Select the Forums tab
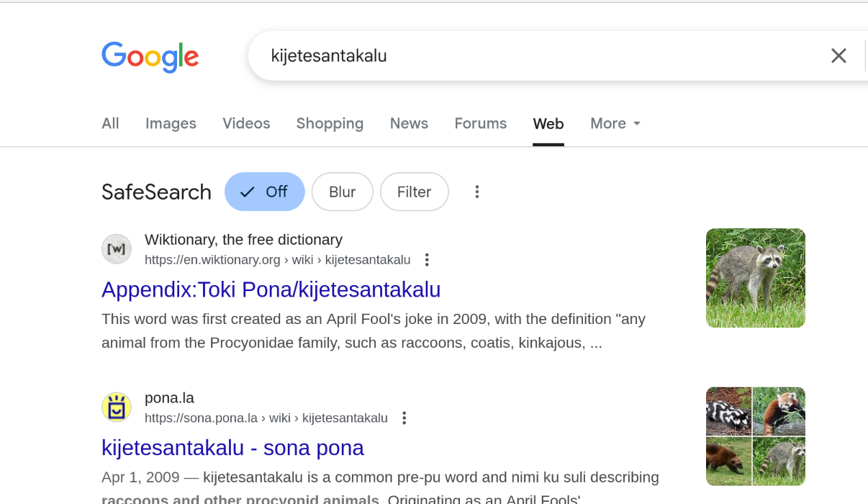Image resolution: width=868 pixels, height=504 pixels. pyautogui.click(x=481, y=124)
